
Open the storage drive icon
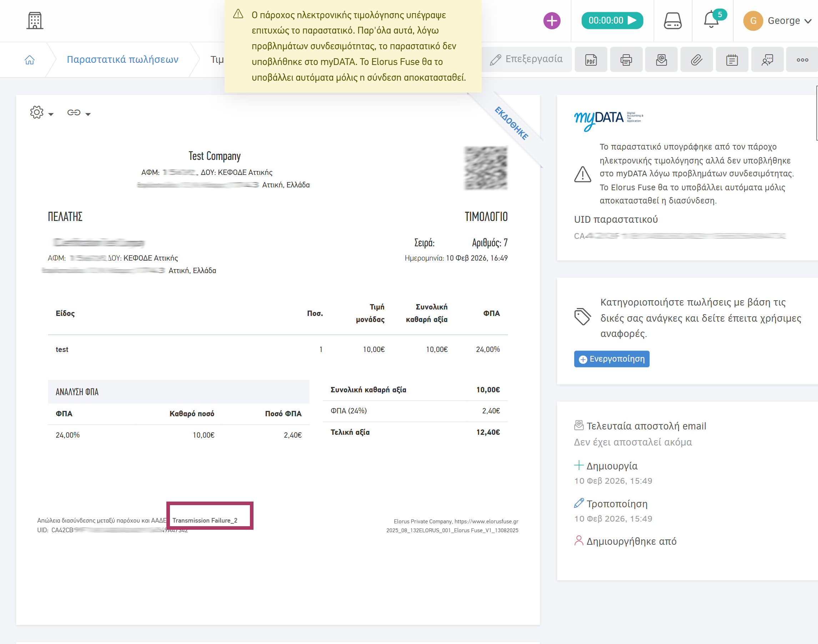[x=672, y=21]
